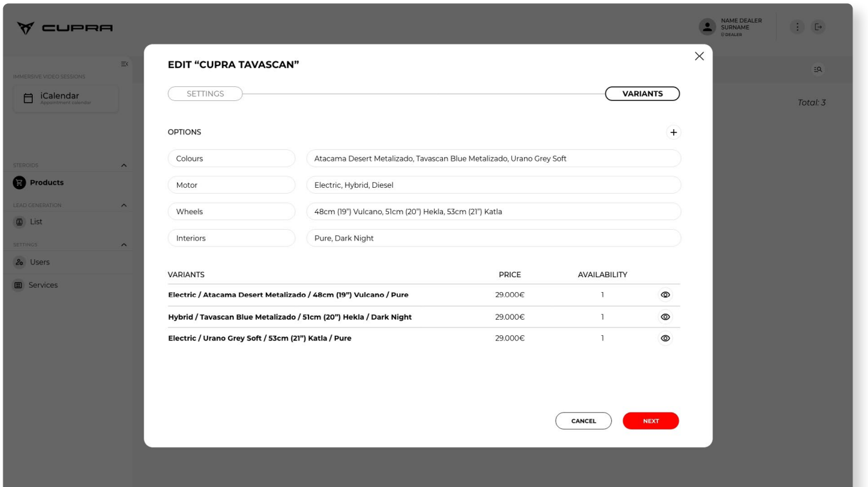The image size is (868, 487).
Task: Click the plus icon to add option
Action: coord(674,133)
